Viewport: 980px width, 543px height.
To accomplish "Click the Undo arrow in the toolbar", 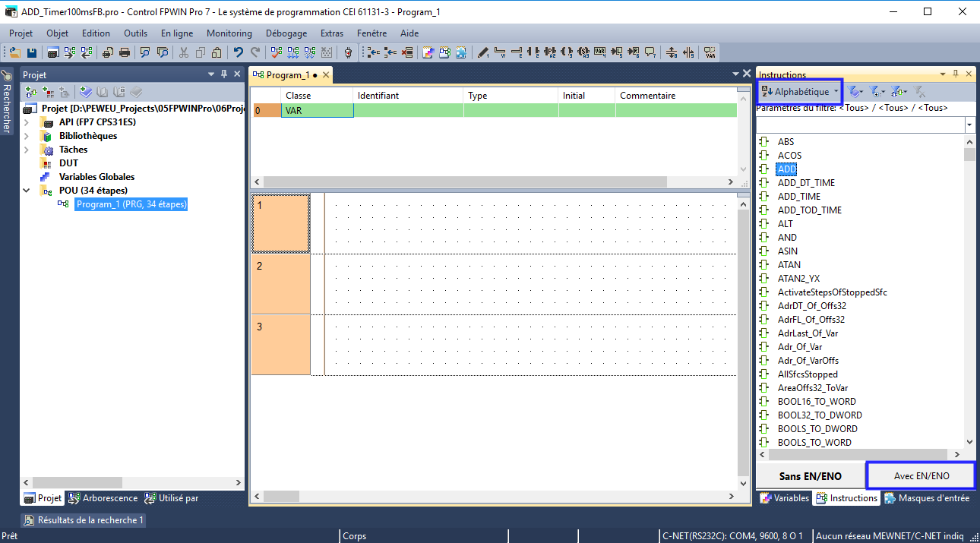I will [x=239, y=52].
